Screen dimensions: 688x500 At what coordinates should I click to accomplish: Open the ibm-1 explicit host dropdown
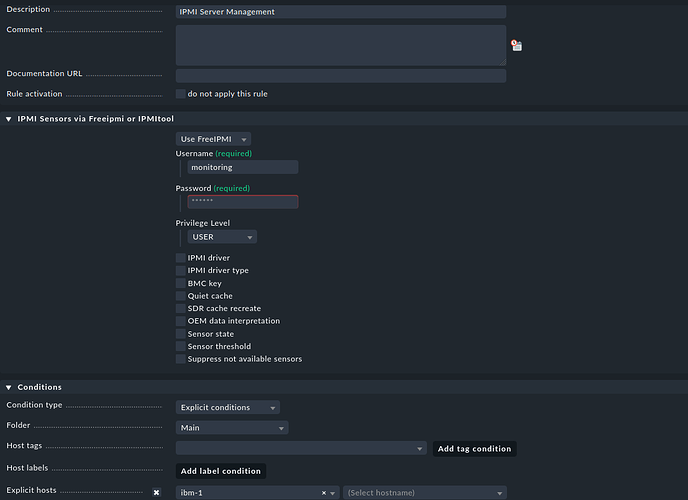pyautogui.click(x=258, y=493)
